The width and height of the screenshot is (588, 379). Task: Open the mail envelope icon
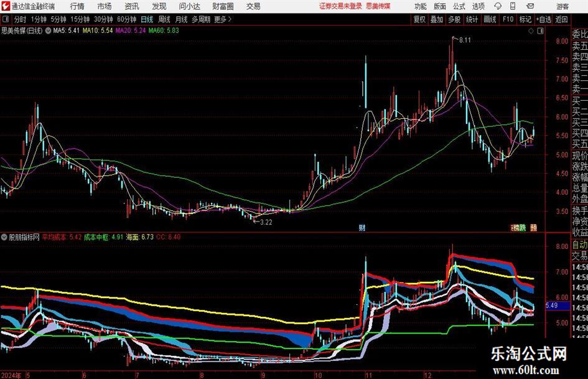530,6
